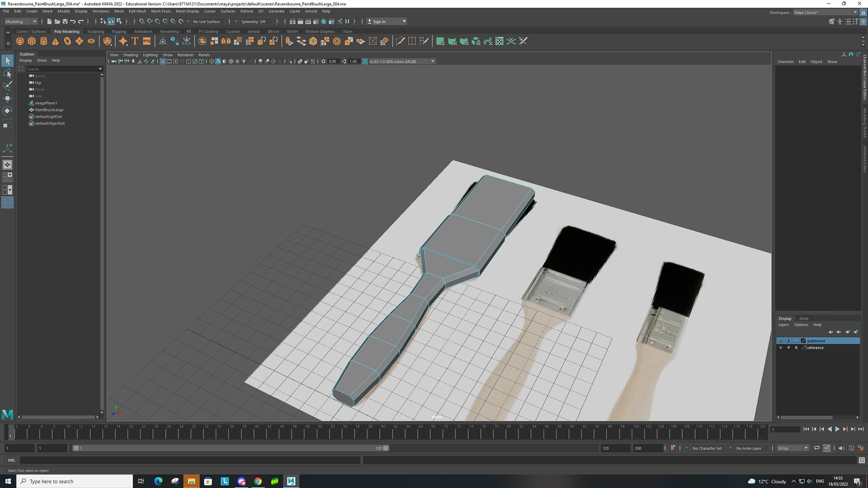Click the polygon cone shelf icon

tap(55, 41)
